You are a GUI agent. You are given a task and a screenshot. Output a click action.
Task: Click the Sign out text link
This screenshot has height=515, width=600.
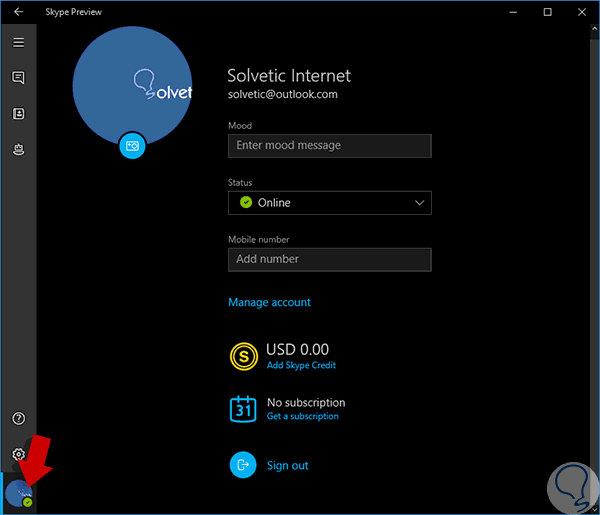click(x=287, y=465)
